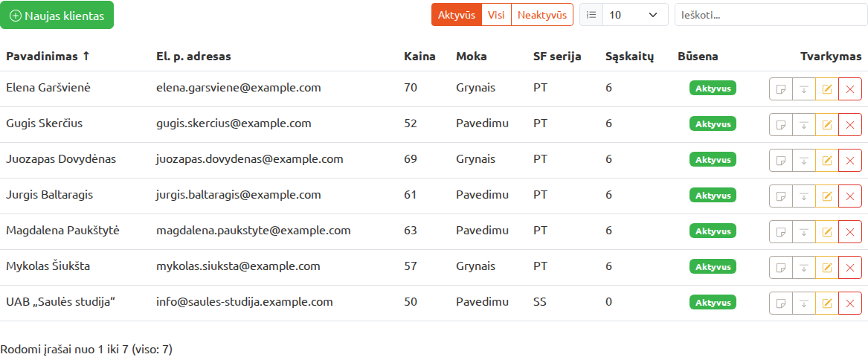This screenshot has height=363, width=868.
Task: Delete client Elena Garšvienė
Action: [850, 89]
